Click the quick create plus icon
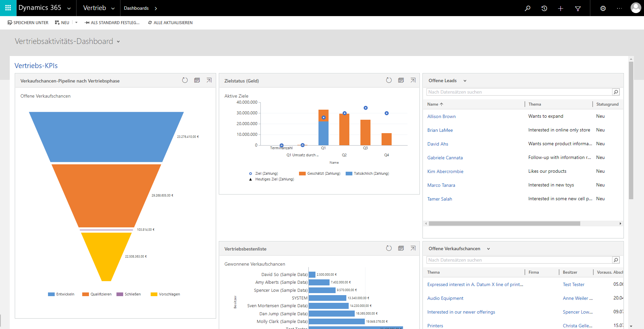 560,8
